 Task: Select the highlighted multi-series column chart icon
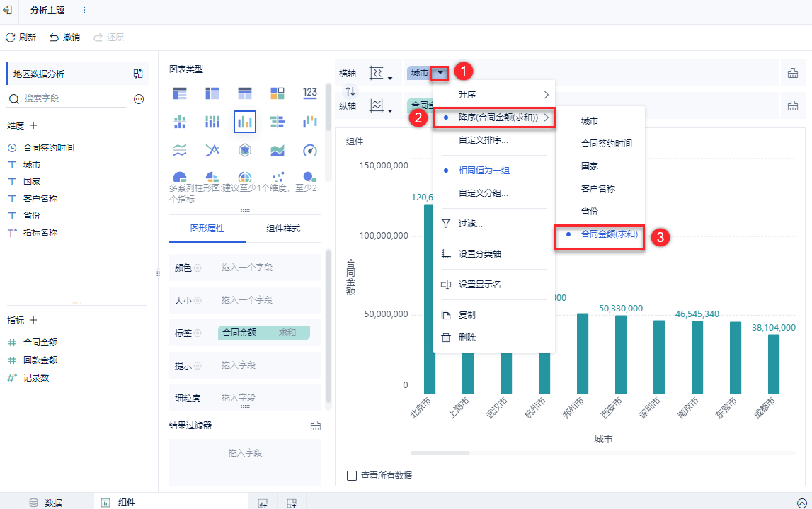(x=245, y=122)
